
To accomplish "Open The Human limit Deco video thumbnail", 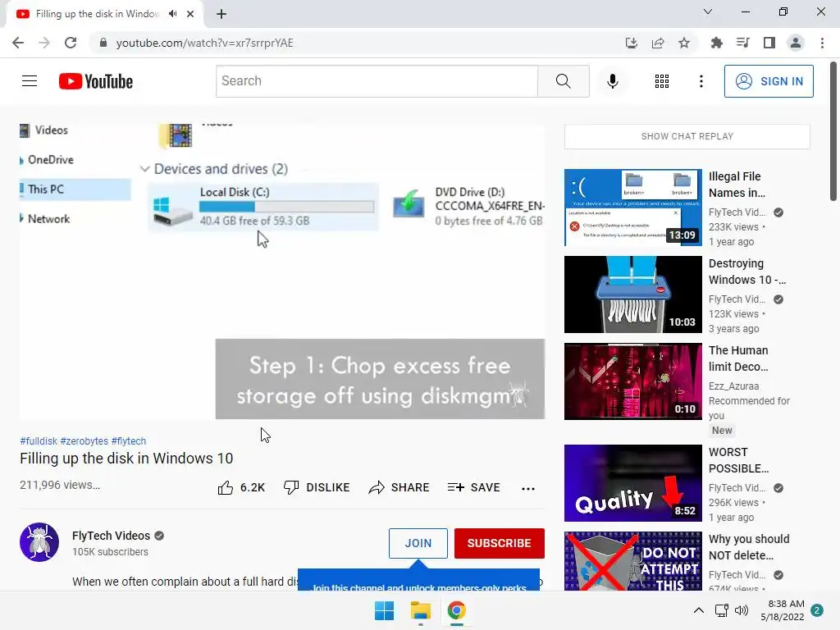I will point(632,381).
